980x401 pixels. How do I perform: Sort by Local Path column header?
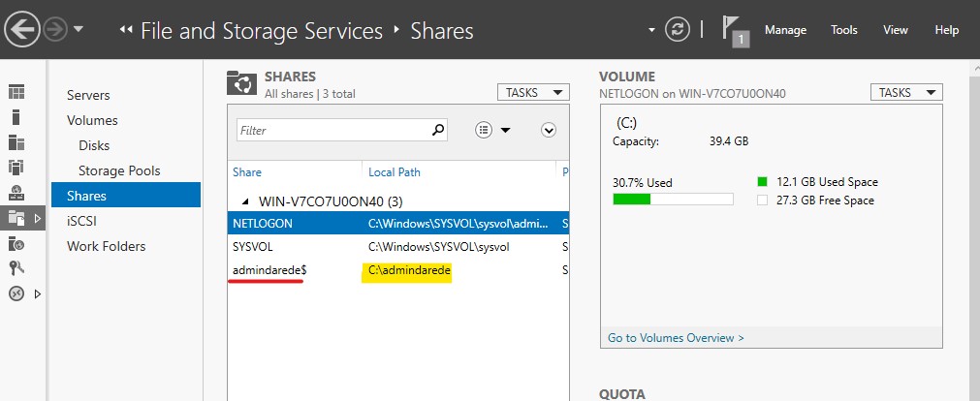(395, 172)
